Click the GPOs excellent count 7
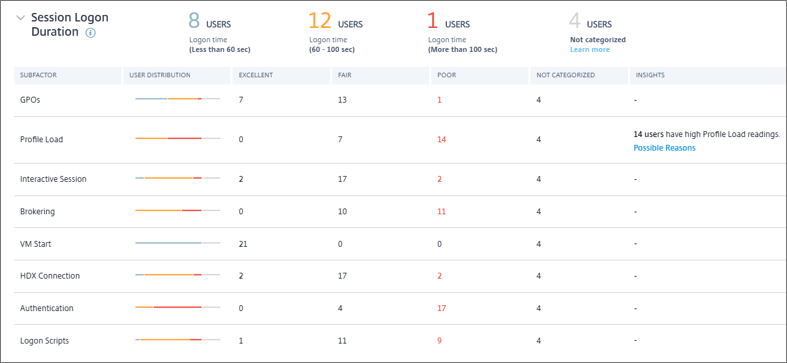Image resolution: width=787 pixels, height=363 pixels. pos(241,100)
